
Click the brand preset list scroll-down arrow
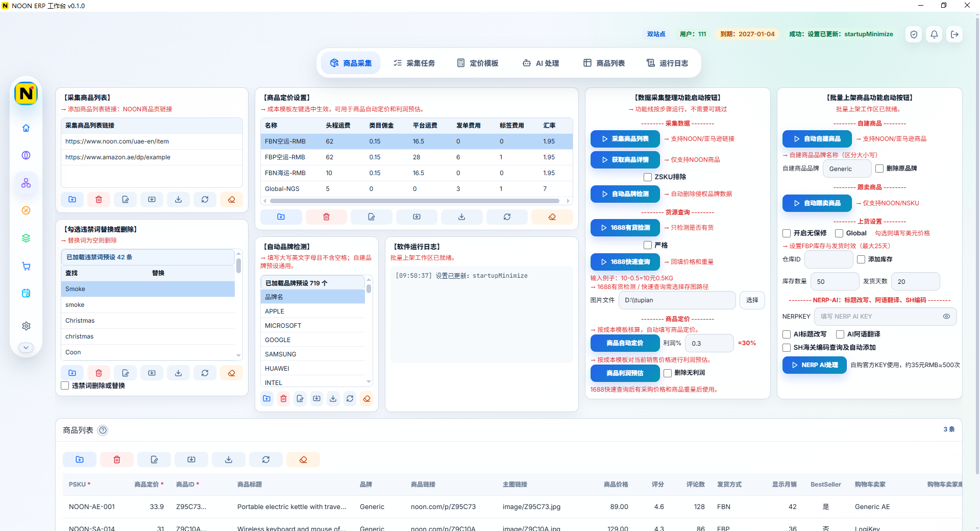coord(369,382)
